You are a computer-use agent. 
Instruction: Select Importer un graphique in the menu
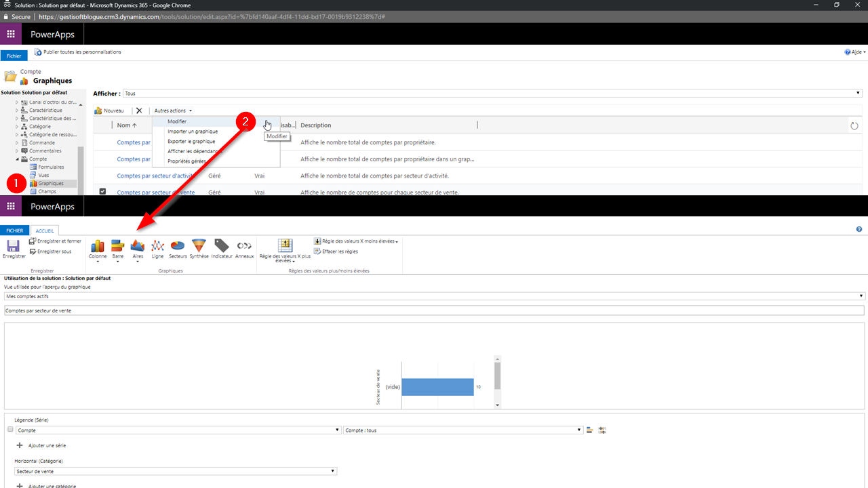(x=216, y=131)
